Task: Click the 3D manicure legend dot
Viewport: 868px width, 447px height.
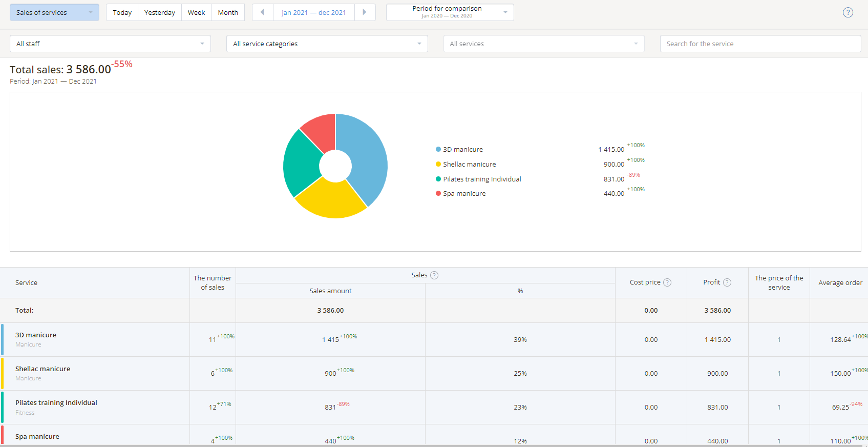Action: tap(438, 149)
